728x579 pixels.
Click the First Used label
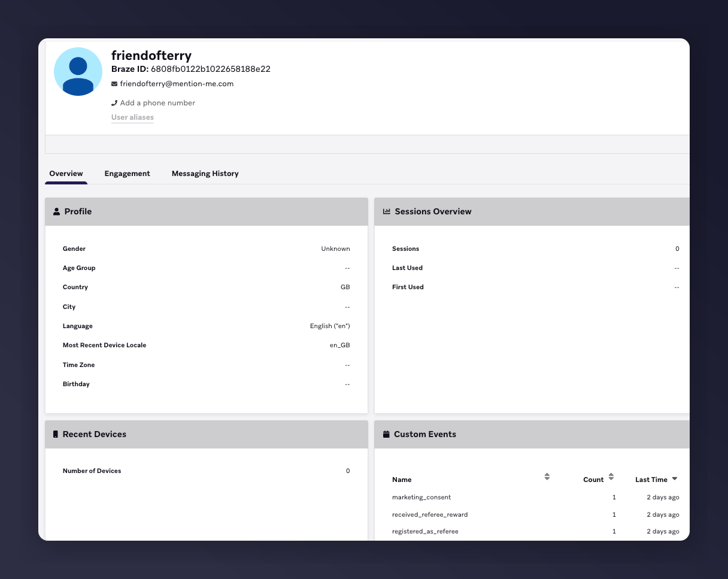click(408, 287)
